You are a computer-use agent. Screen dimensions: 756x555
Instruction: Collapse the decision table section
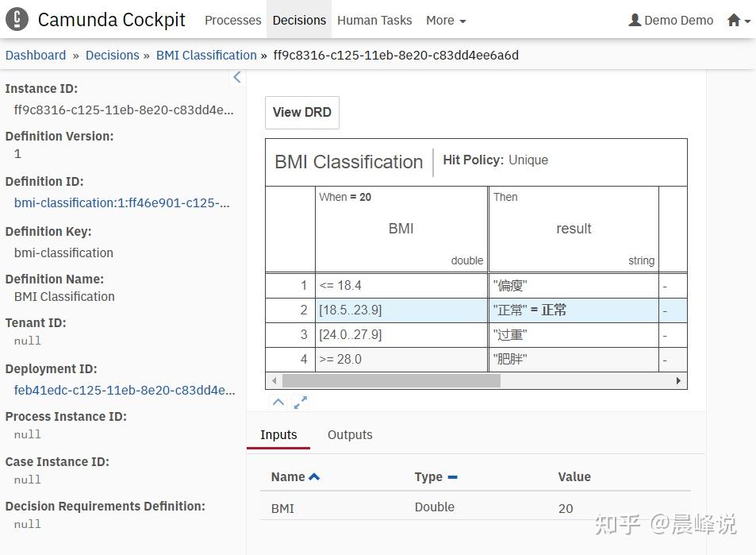click(278, 403)
